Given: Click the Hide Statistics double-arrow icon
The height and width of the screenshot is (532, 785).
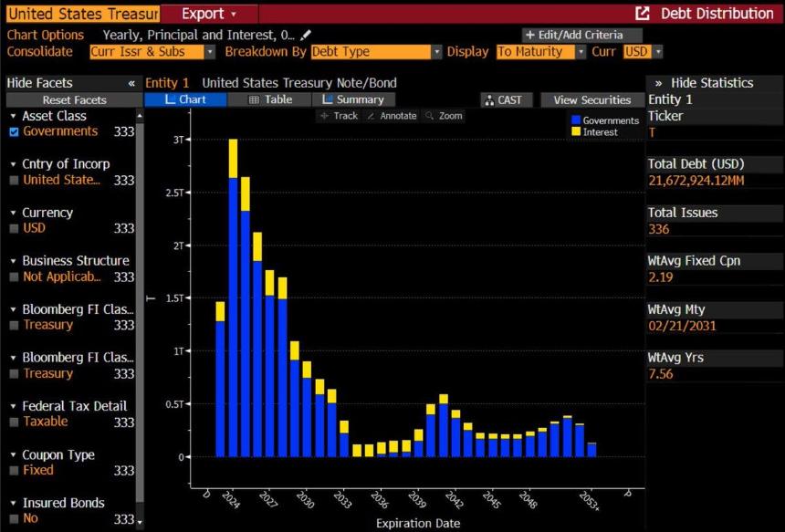Looking at the screenshot, I should click(x=658, y=83).
